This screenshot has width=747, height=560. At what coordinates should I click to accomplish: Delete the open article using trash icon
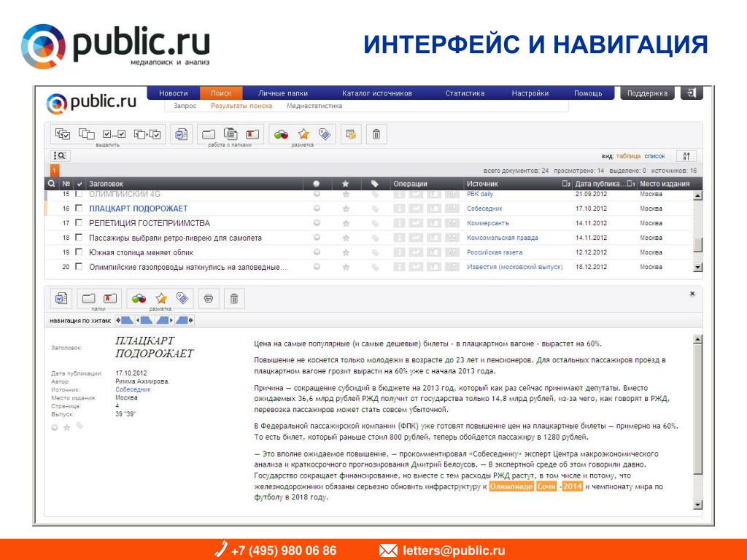[x=234, y=298]
